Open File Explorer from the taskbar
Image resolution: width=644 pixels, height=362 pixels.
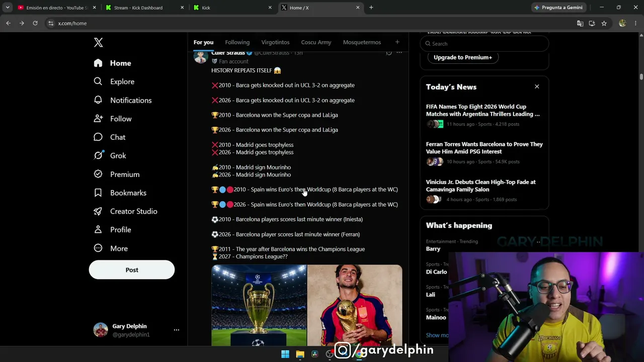click(x=300, y=354)
